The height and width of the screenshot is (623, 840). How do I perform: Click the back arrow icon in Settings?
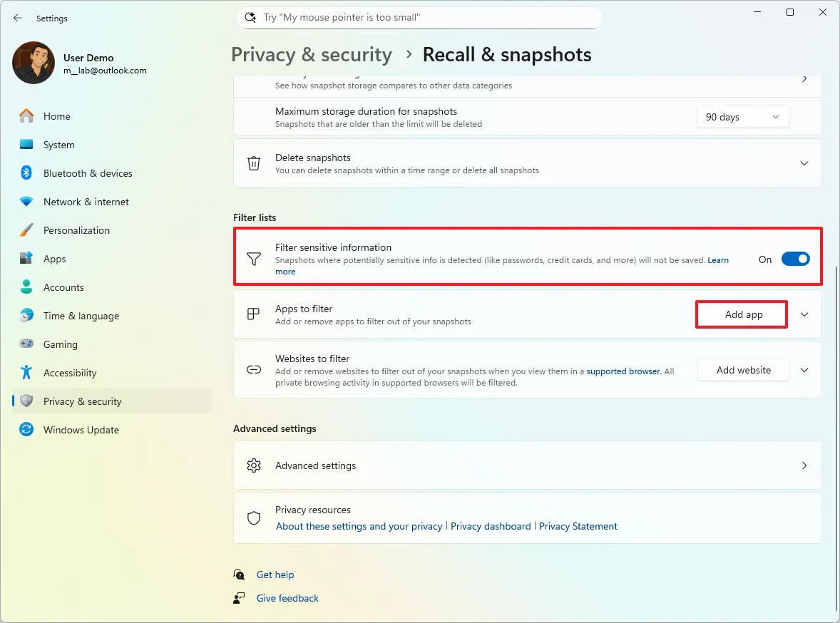click(x=18, y=19)
